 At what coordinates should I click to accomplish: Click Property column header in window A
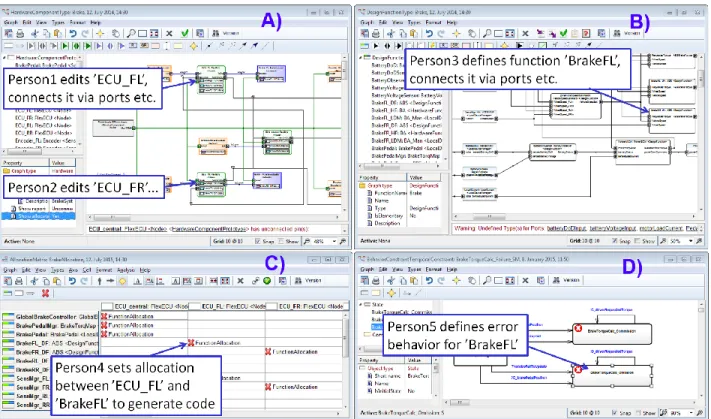point(25,162)
